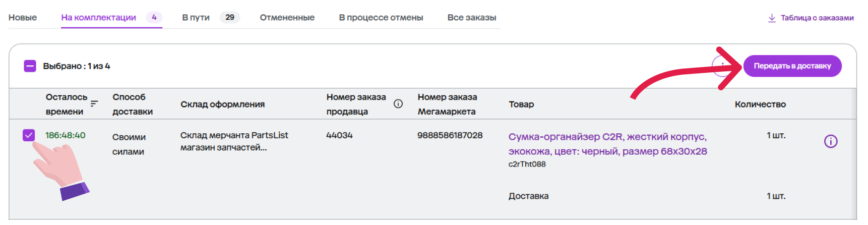Click Megamarket order number 9888586187028
This screenshot has width=868, height=225.
click(450, 135)
